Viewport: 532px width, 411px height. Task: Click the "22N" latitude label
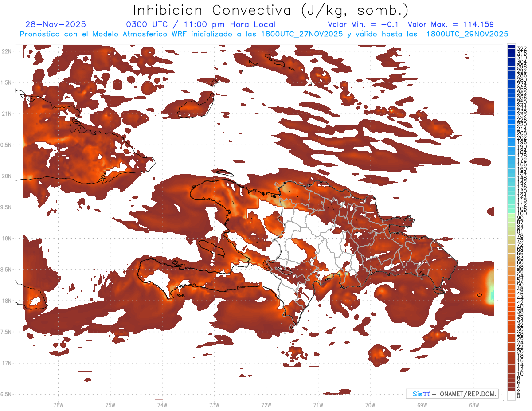click(x=7, y=51)
